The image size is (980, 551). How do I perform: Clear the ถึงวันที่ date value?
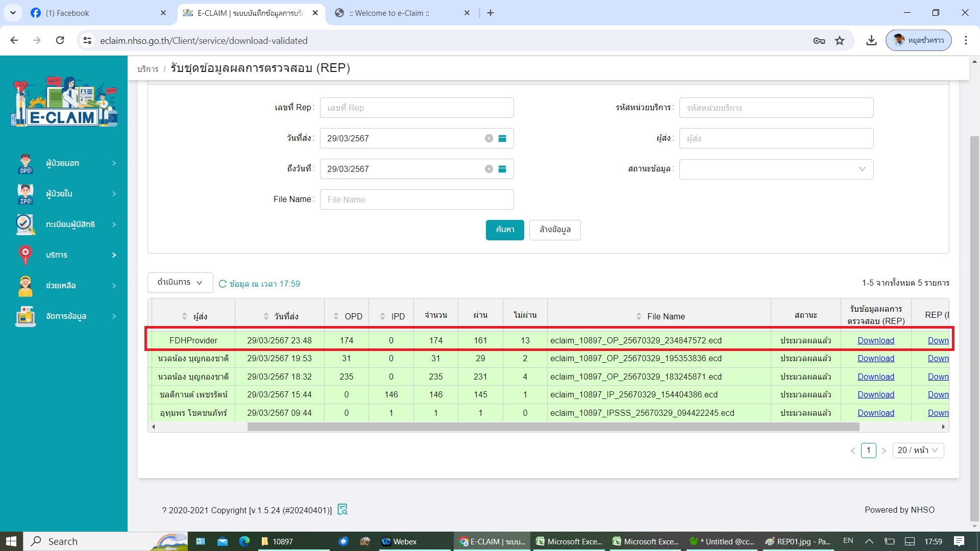pyautogui.click(x=489, y=169)
